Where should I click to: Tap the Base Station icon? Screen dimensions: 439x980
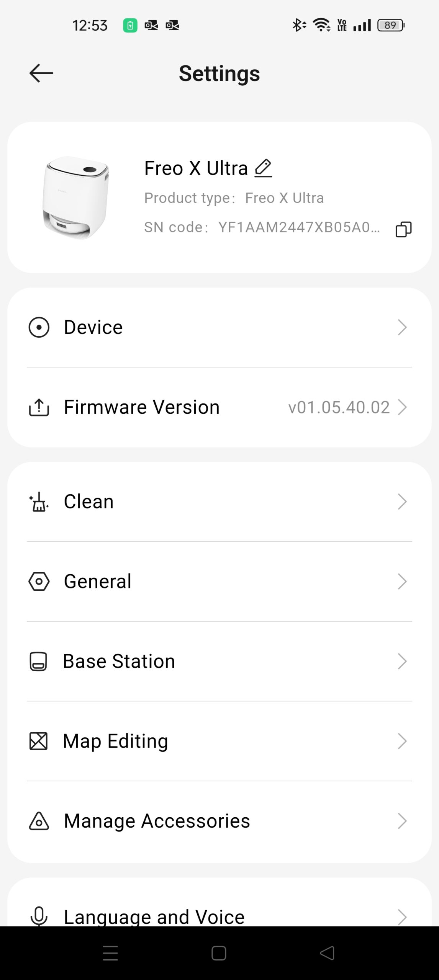click(x=38, y=661)
